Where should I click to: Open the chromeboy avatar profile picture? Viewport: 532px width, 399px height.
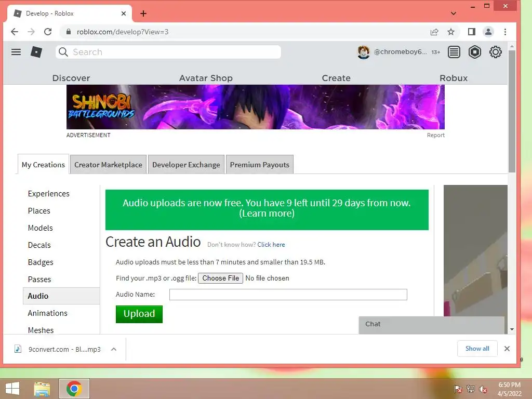pos(363,52)
